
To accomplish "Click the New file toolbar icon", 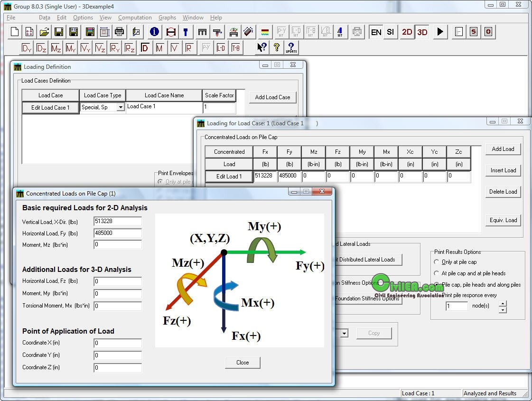I will point(15,32).
